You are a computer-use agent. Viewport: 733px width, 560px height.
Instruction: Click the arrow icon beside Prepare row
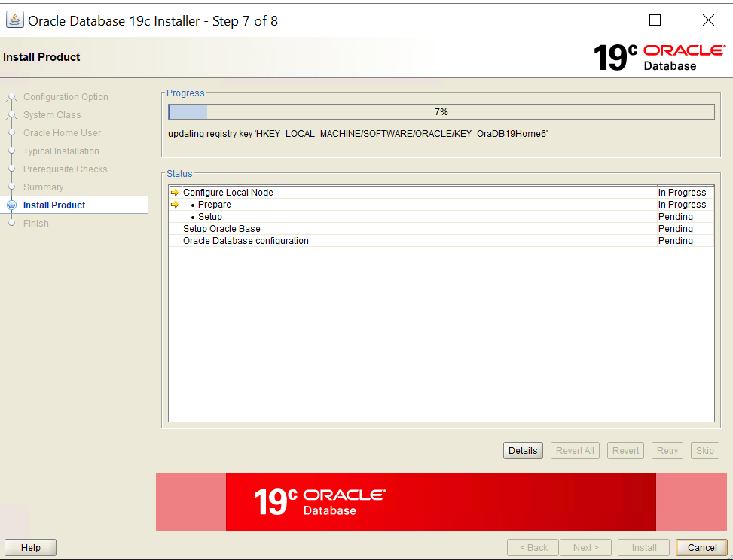pos(175,205)
